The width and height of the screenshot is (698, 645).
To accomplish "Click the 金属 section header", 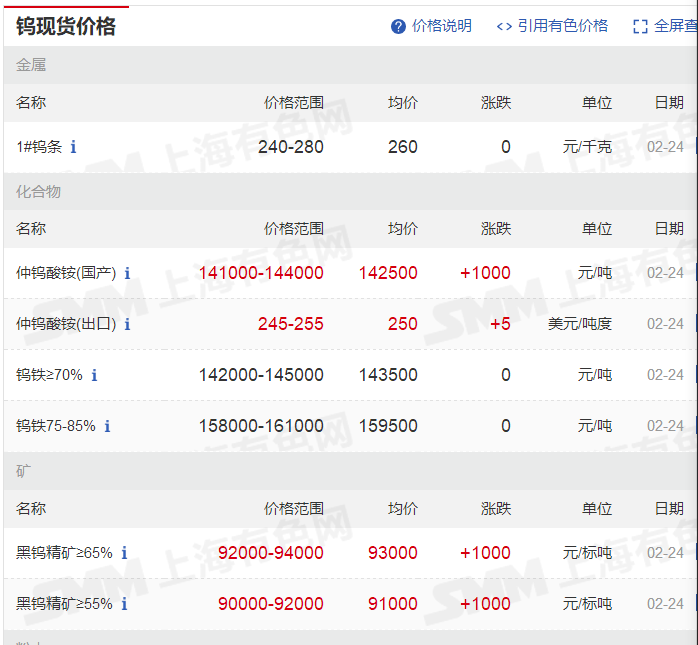I will pos(31,65).
